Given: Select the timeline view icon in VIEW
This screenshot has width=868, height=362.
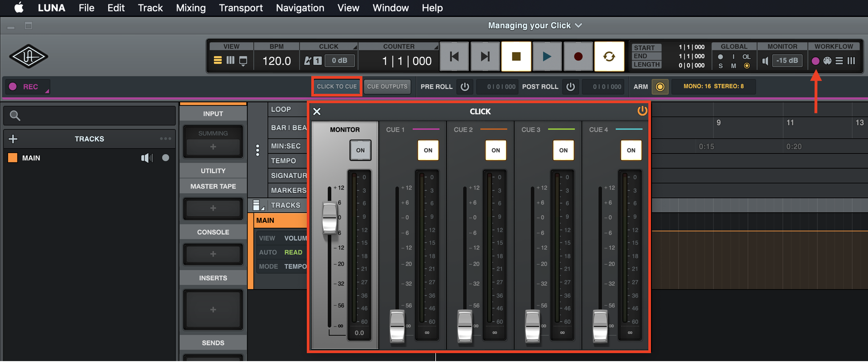Looking at the screenshot, I should pos(217,60).
